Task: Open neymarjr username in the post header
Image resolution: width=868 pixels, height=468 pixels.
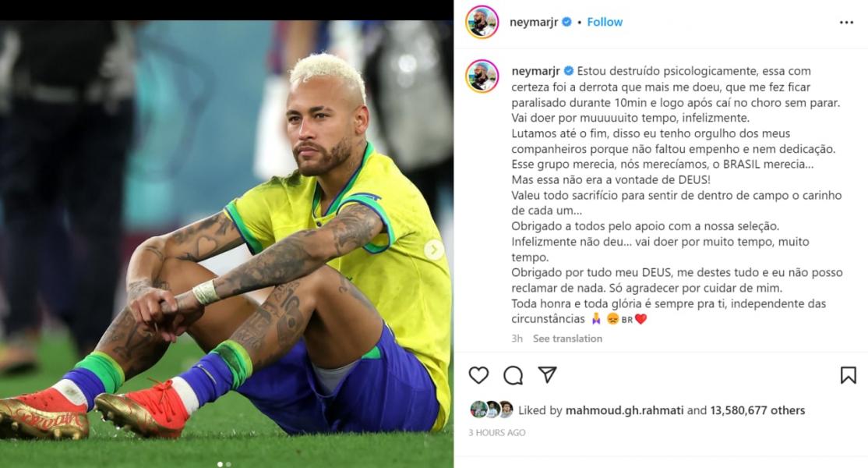Action: tap(534, 22)
